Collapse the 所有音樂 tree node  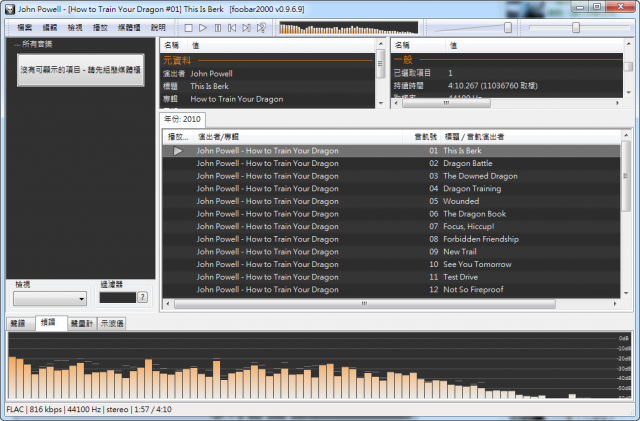coord(16,45)
